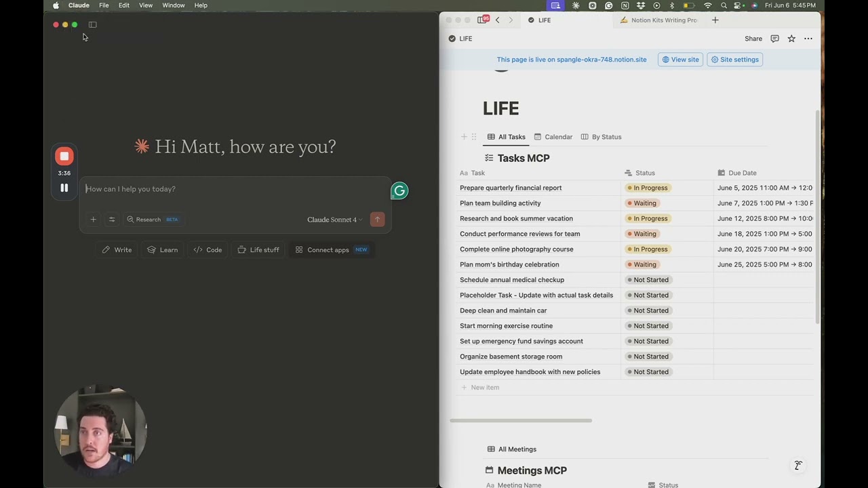Open the search and tools settings icon

point(112,220)
